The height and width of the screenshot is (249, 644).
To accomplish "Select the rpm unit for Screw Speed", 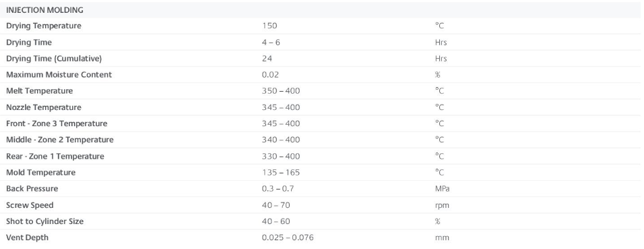I will (442, 205).
